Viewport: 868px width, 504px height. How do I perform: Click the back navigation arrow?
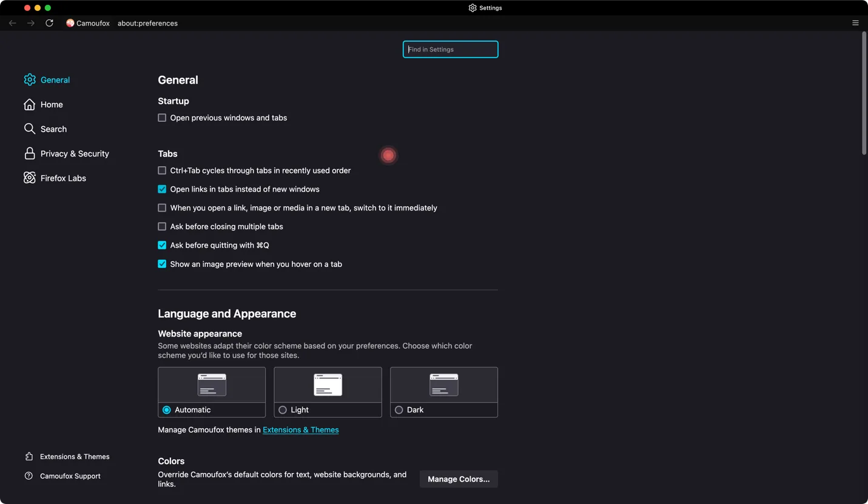(x=13, y=23)
